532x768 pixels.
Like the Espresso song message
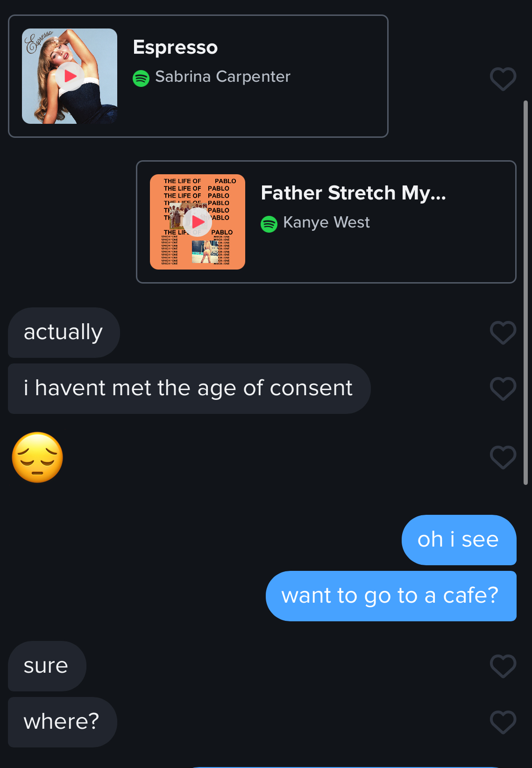coord(503,79)
